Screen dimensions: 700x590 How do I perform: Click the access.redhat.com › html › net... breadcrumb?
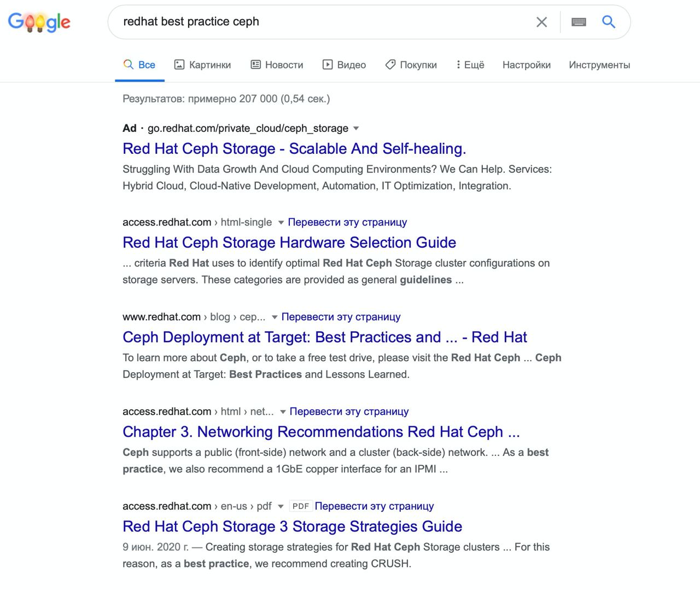tap(198, 412)
